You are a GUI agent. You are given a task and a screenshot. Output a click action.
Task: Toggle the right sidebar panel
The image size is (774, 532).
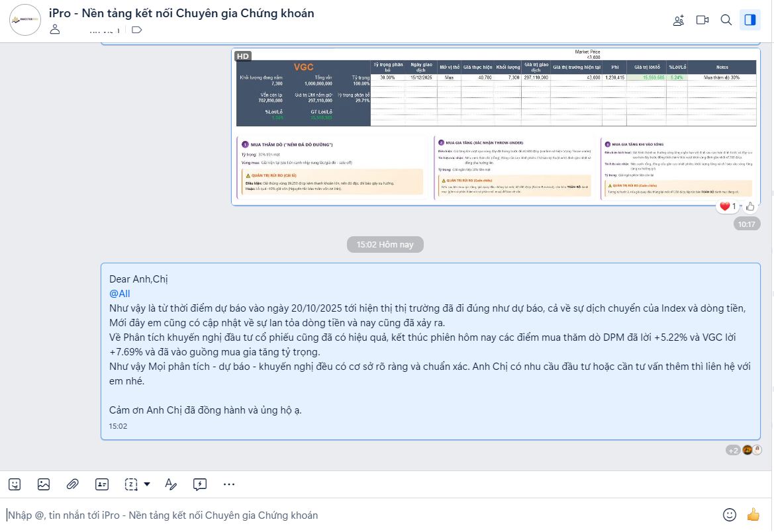coord(750,20)
